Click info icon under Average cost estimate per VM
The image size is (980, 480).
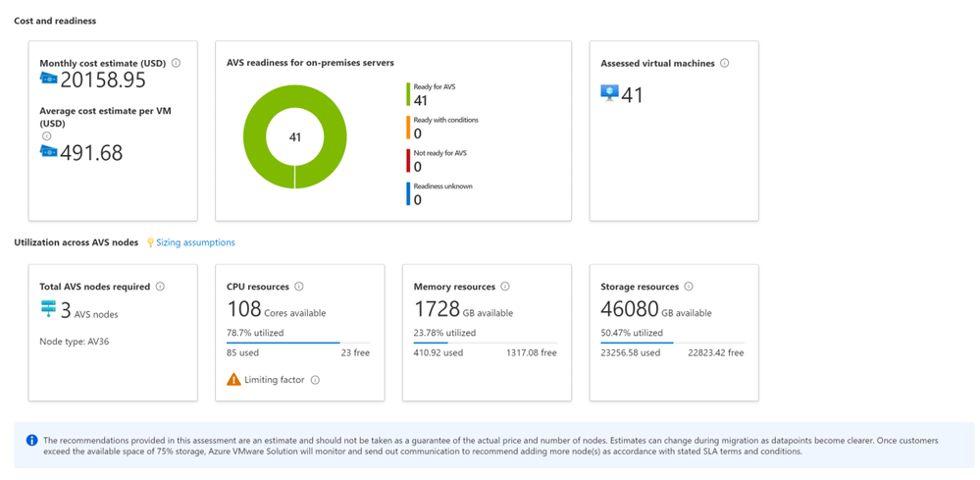(x=46, y=135)
